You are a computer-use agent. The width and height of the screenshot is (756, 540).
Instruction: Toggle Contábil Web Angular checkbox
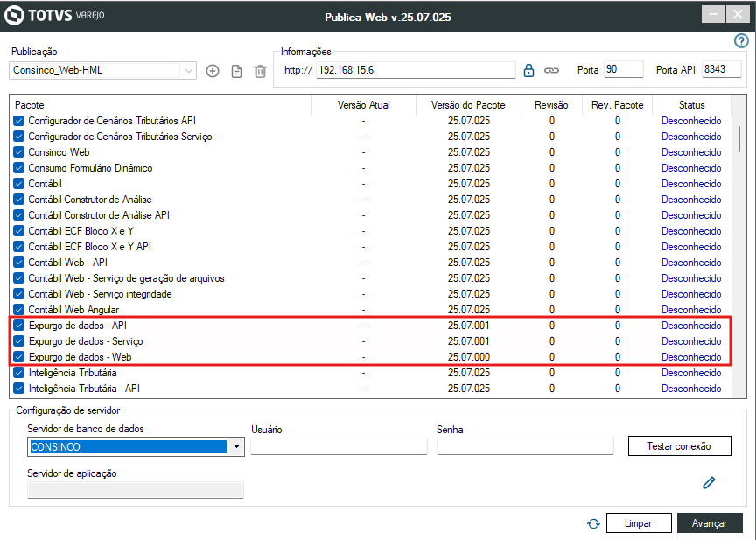click(18, 310)
